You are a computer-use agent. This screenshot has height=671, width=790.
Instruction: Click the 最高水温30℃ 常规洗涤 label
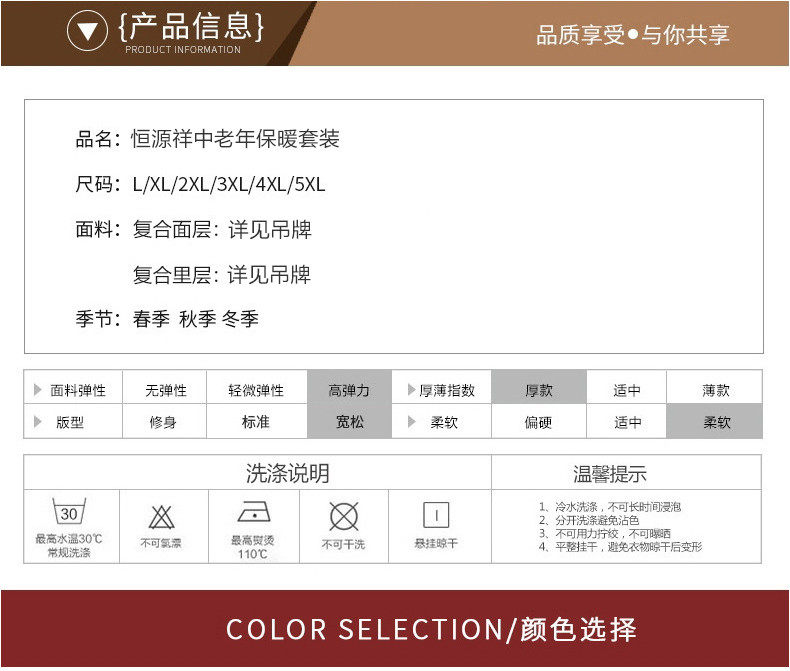pos(69,546)
